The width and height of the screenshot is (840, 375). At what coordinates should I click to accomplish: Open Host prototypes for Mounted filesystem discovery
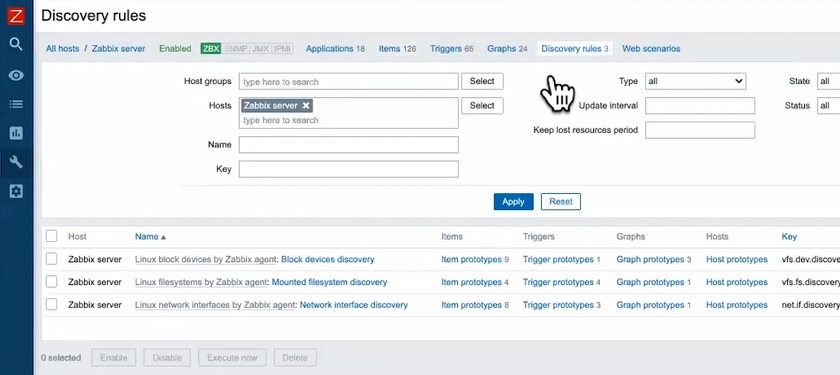pos(737,282)
